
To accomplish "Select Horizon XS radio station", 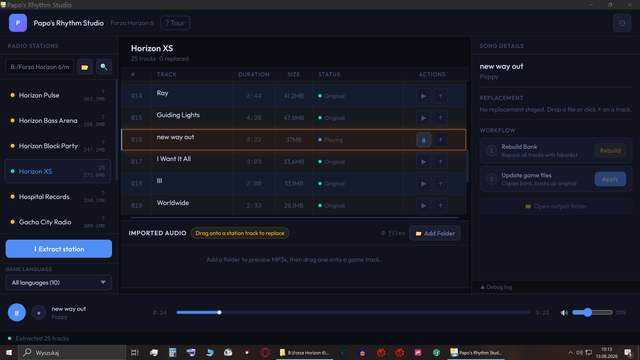I will click(58, 171).
